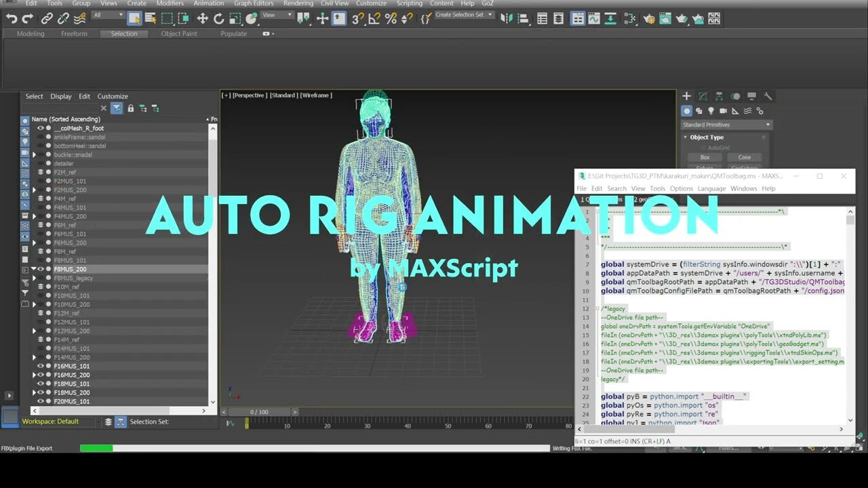The image size is (868, 488).
Task: Open the selection filter All dropdown
Action: coord(106,14)
